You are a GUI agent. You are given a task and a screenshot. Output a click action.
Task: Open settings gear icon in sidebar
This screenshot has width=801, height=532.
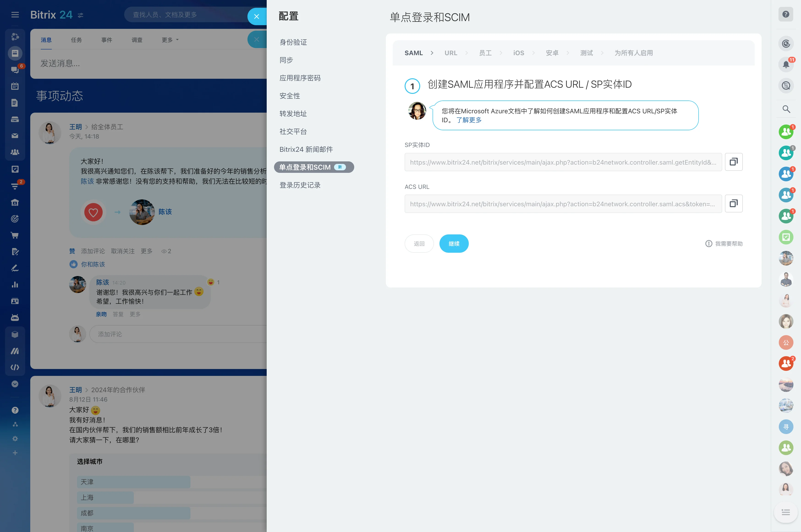click(x=15, y=439)
